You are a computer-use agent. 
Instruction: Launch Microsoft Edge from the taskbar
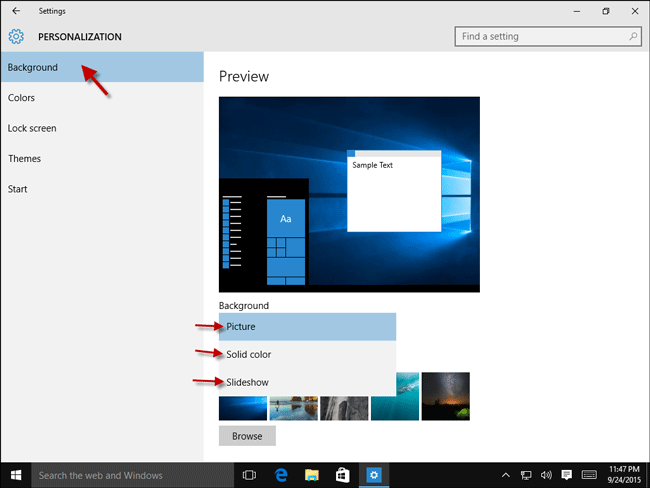click(281, 475)
